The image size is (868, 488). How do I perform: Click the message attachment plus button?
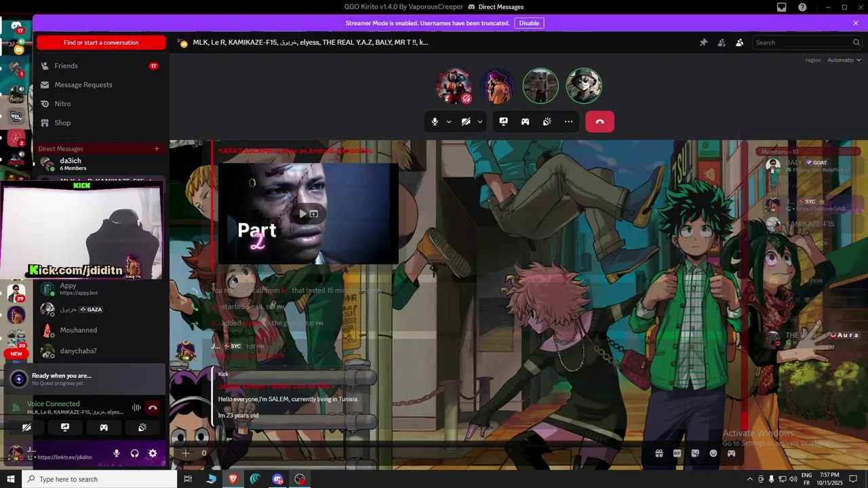click(186, 453)
